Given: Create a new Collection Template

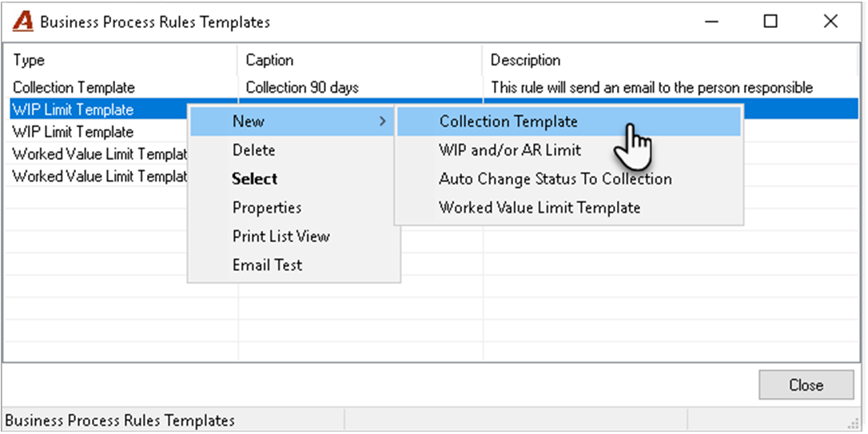Looking at the screenshot, I should [x=568, y=121].
